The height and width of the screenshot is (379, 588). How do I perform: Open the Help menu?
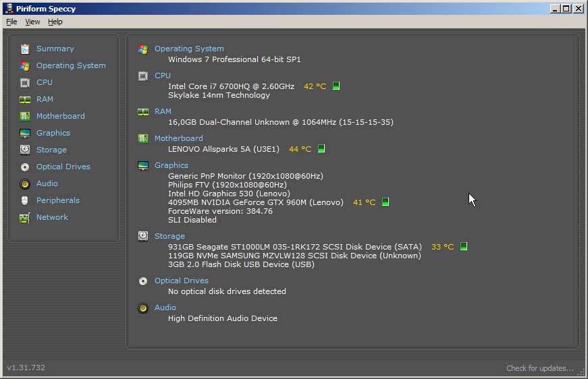click(x=55, y=22)
